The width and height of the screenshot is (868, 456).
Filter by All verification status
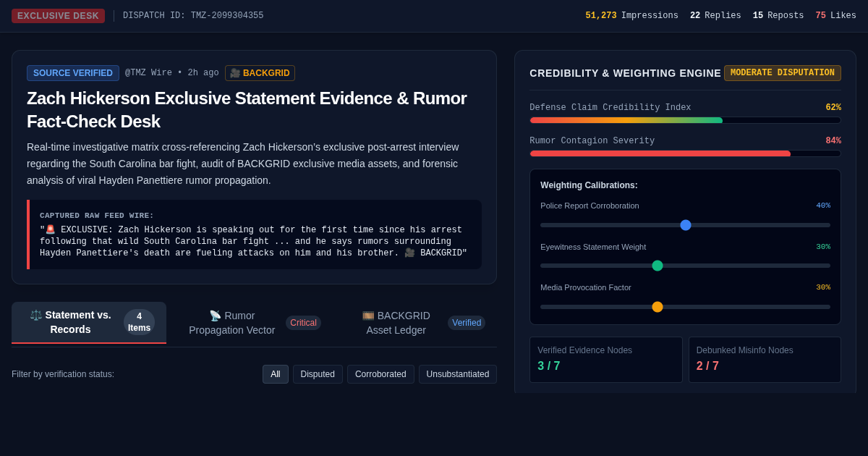point(276,374)
